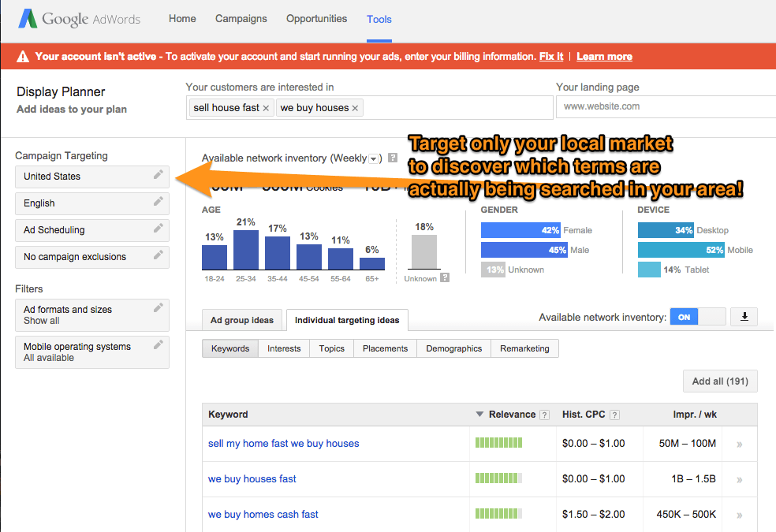This screenshot has width=776, height=532.
Task: Click the Add all (191) button
Action: pos(719,381)
